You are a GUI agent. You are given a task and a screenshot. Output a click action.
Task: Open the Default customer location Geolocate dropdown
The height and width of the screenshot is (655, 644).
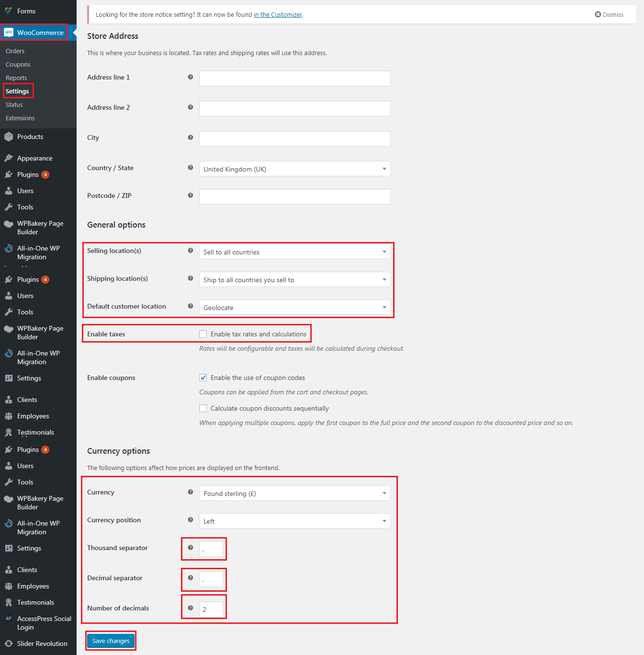click(x=294, y=307)
